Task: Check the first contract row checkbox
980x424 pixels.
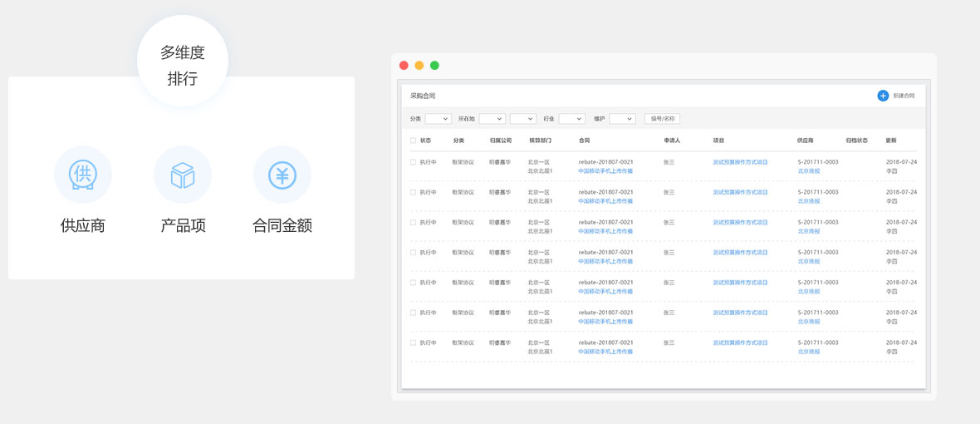Action: [x=413, y=162]
